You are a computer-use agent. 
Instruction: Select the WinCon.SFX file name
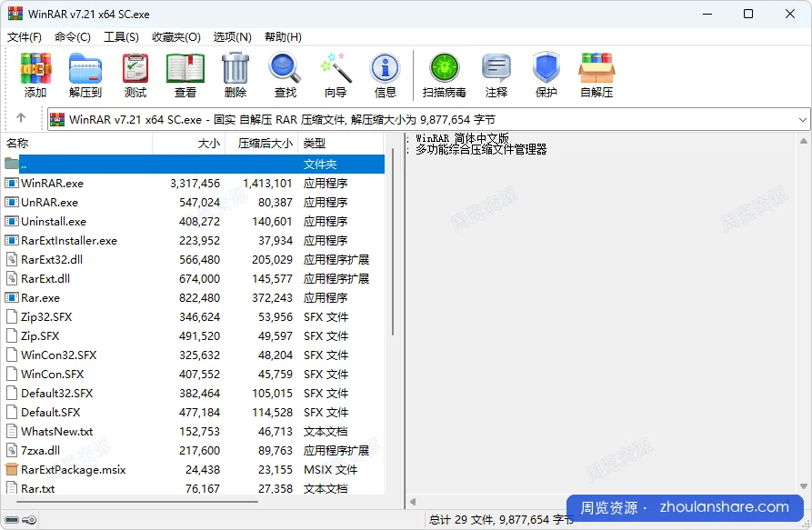[53, 375]
